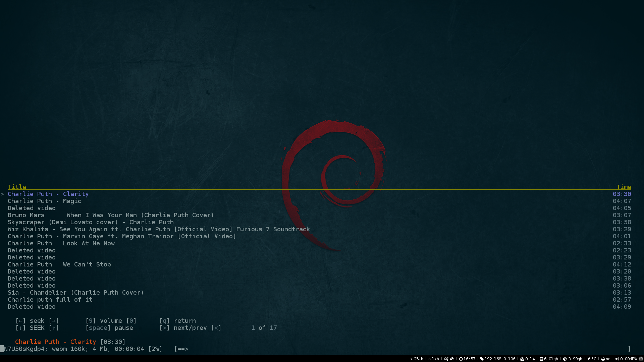This screenshot has width=644, height=362.
Task: Click the download speed indicator icon
Action: 411,359
